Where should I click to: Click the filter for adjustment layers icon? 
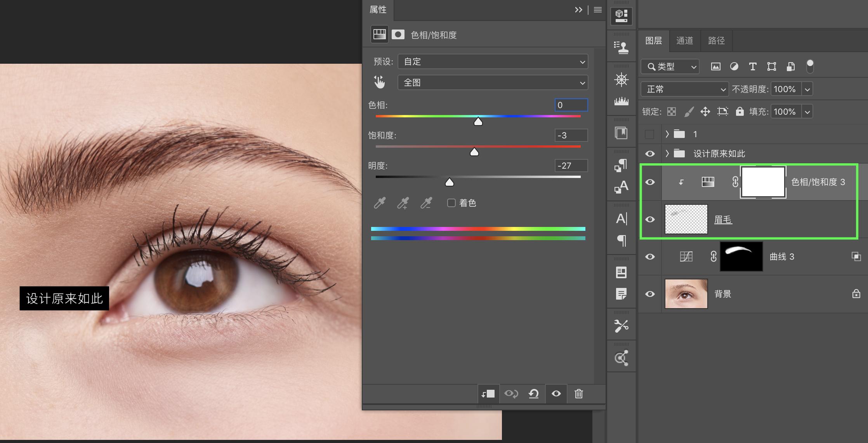pos(734,66)
